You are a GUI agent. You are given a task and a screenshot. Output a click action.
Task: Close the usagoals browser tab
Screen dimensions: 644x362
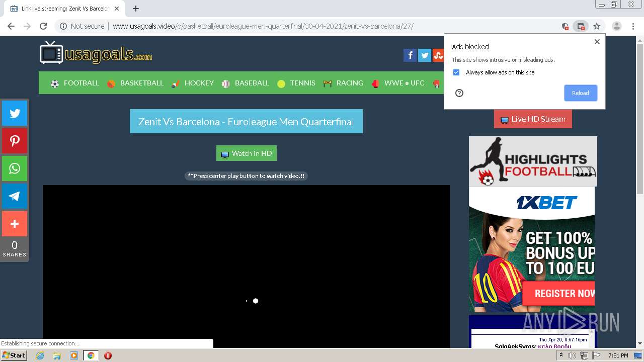pyautogui.click(x=117, y=9)
